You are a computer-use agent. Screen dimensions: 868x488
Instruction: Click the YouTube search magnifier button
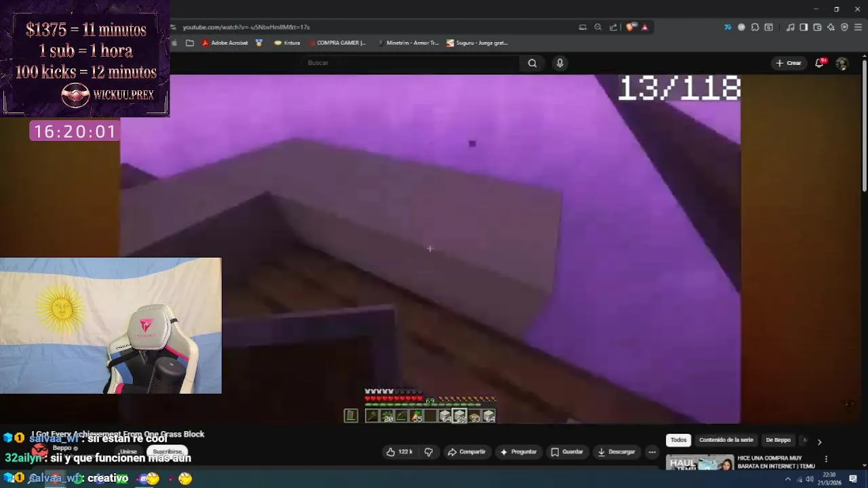532,63
